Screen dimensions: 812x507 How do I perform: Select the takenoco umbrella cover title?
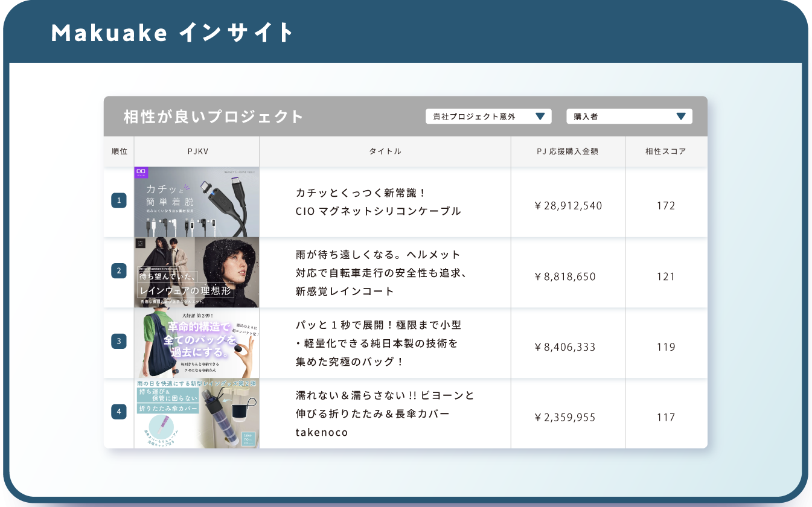(x=385, y=414)
